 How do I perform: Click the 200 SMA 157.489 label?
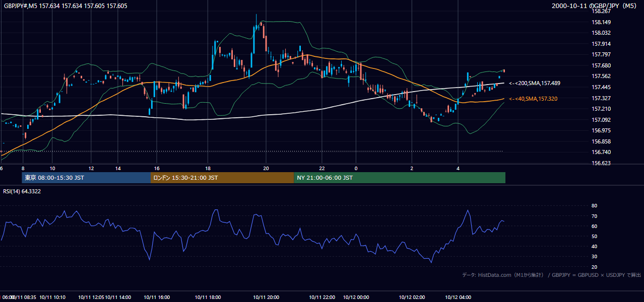click(535, 83)
